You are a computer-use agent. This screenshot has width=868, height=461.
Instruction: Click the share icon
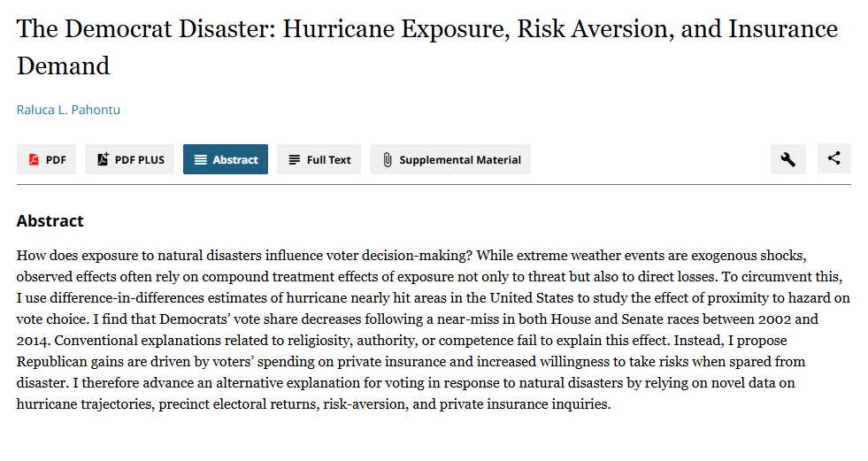coord(833,159)
